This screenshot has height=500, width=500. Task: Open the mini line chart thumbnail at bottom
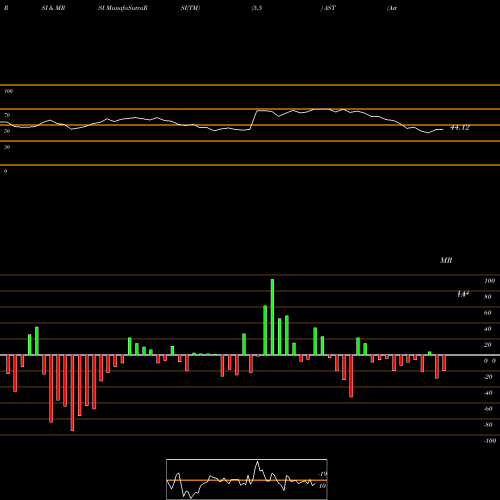tap(247, 479)
